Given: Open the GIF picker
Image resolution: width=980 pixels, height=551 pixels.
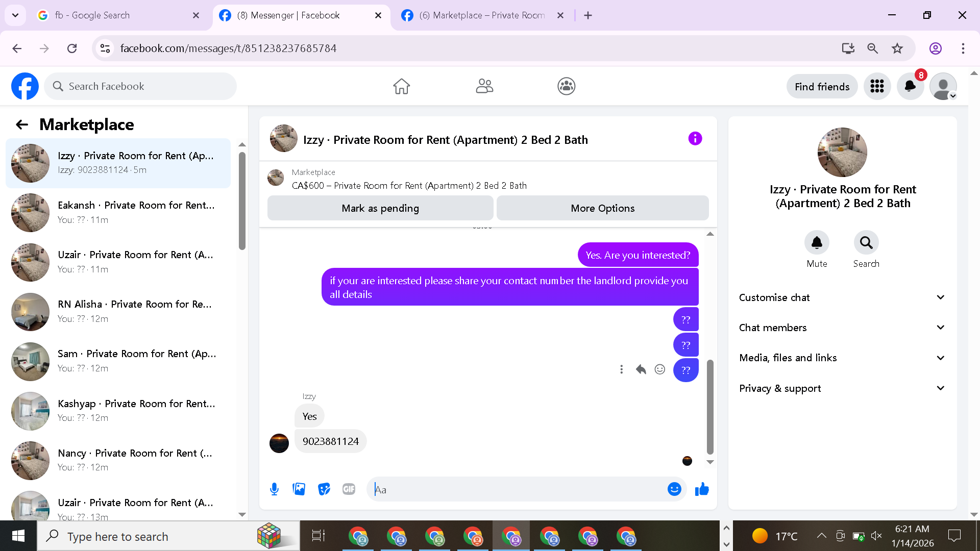Looking at the screenshot, I should 349,489.
